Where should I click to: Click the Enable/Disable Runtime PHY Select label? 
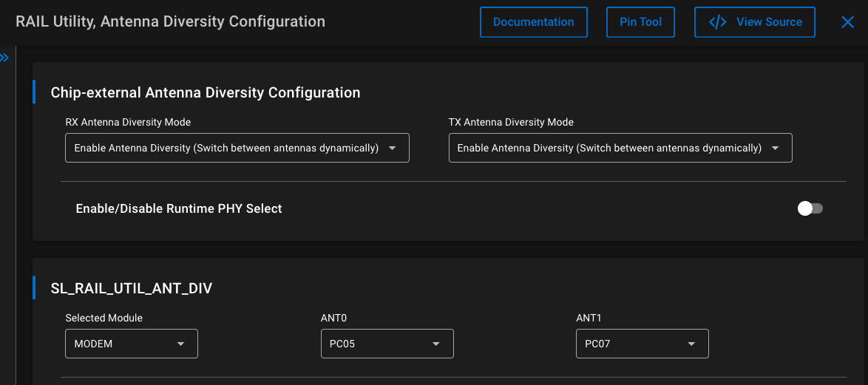coord(179,208)
